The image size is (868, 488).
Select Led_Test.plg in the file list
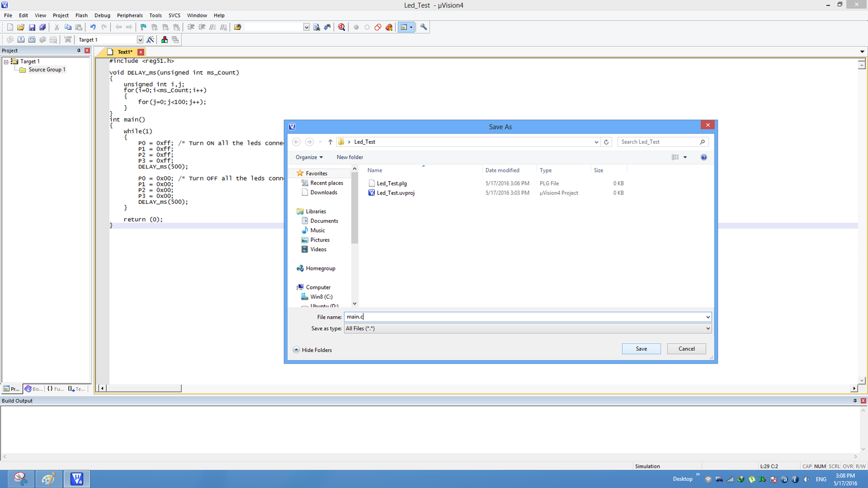(392, 183)
